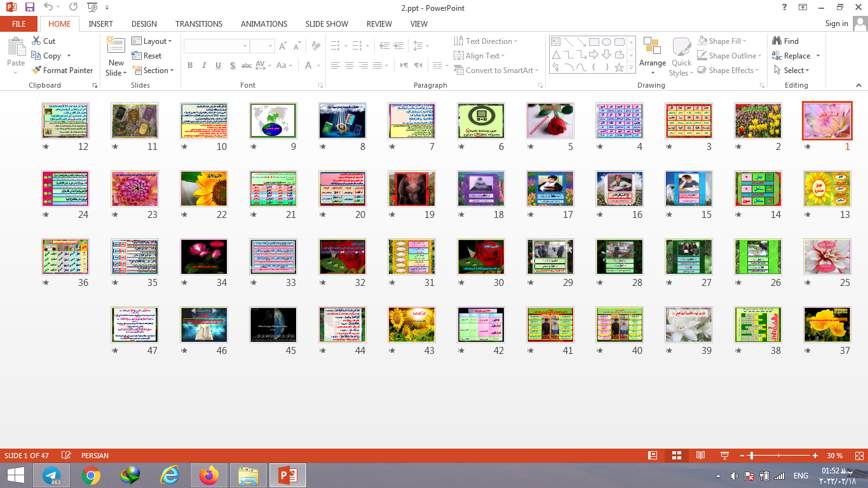This screenshot has width=868, height=488.
Task: Click the Reset slide button
Action: 147,56
